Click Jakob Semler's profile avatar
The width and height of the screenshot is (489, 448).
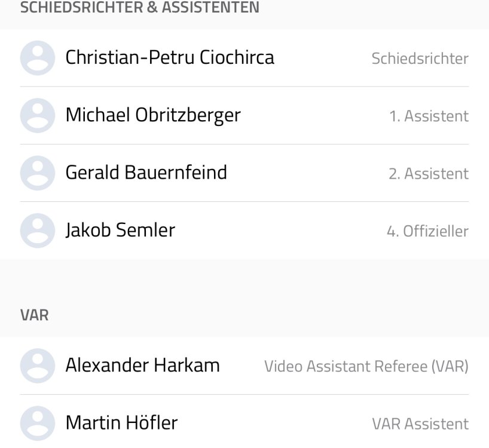38,231
